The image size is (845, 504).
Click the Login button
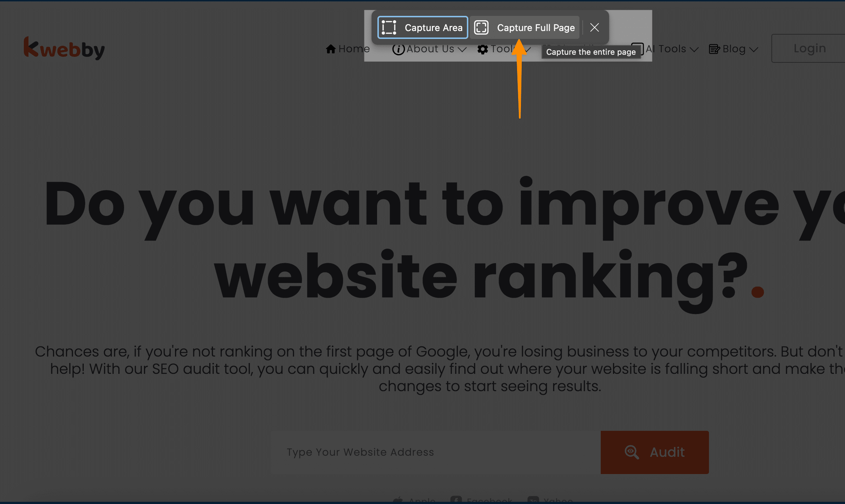[810, 48]
